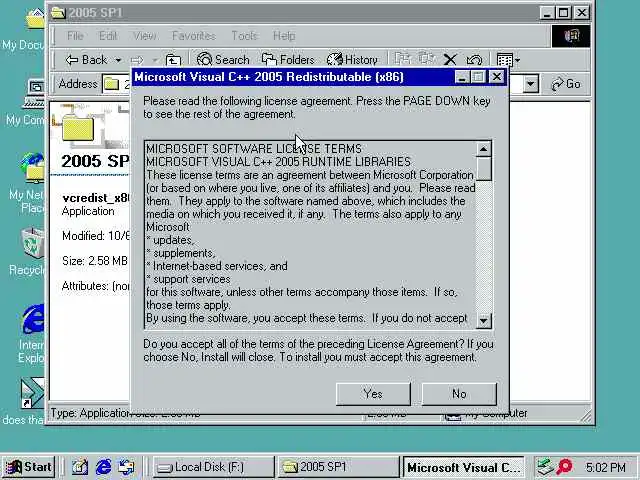This screenshot has height=480, width=640.
Task: Show the Folders pane
Action: tap(288, 60)
